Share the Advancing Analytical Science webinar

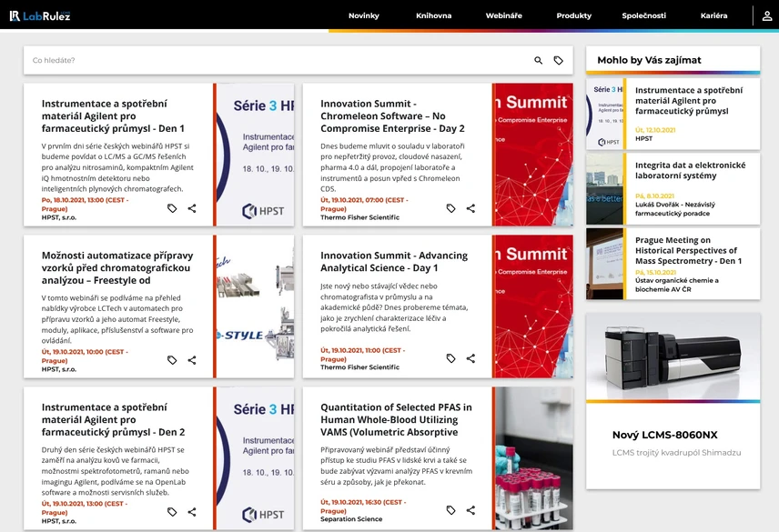tap(470, 358)
